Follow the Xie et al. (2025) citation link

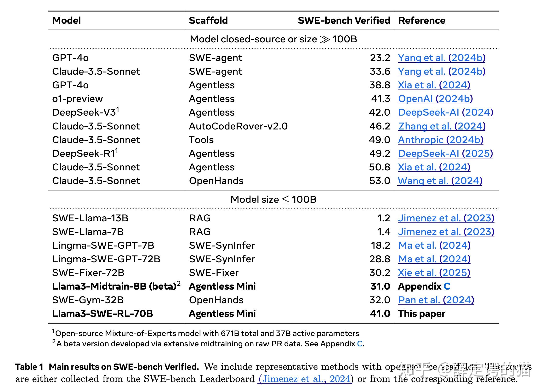pyautogui.click(x=434, y=273)
